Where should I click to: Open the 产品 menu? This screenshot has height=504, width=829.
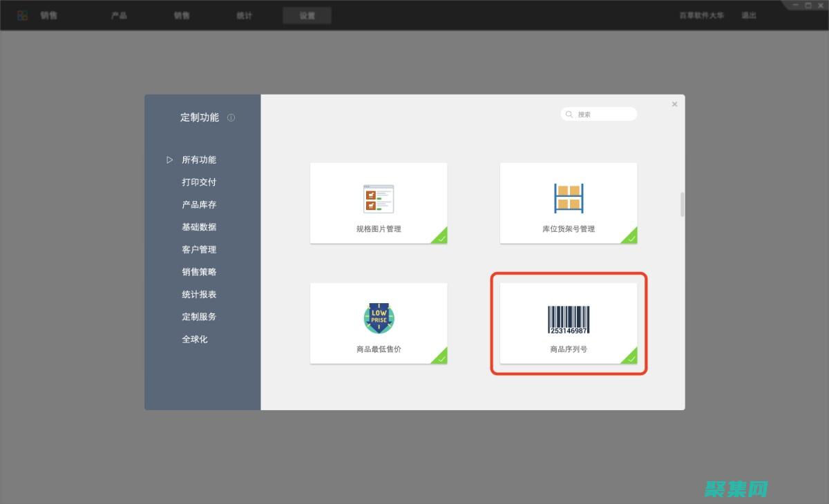click(x=119, y=14)
